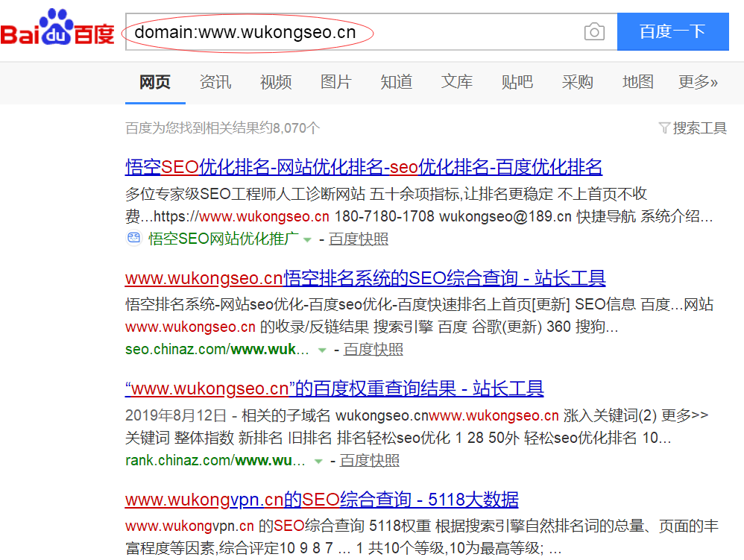Click the 百度一下 search button
The image size is (744, 560).
[x=673, y=32]
